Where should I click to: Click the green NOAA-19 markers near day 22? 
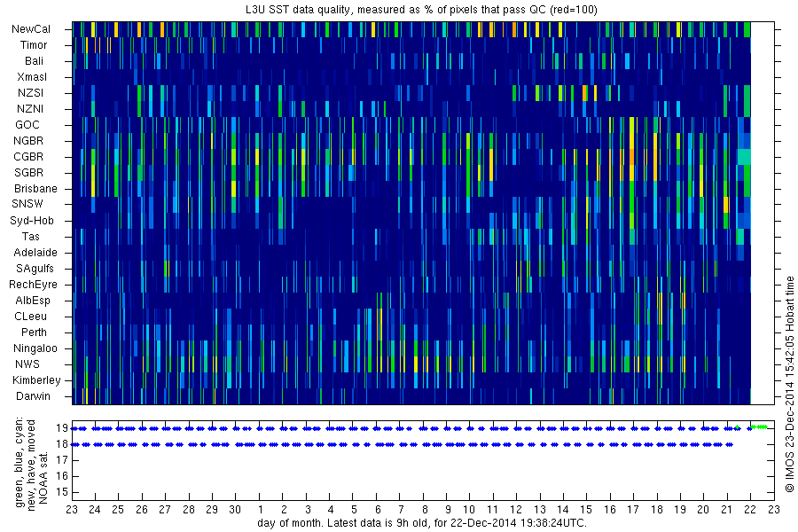[759, 427]
